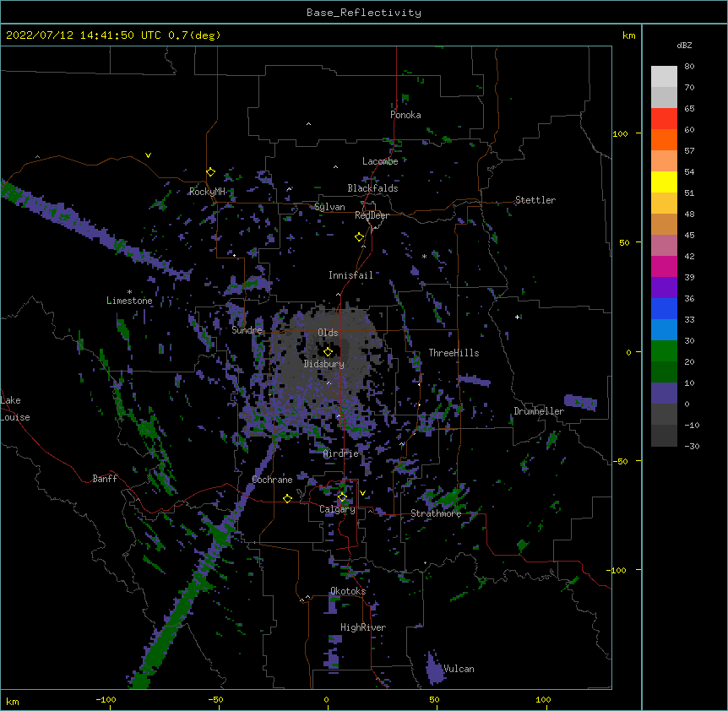728x711 pixels.
Task: Select the brown 48 dBZ swatch
Action: (664, 224)
